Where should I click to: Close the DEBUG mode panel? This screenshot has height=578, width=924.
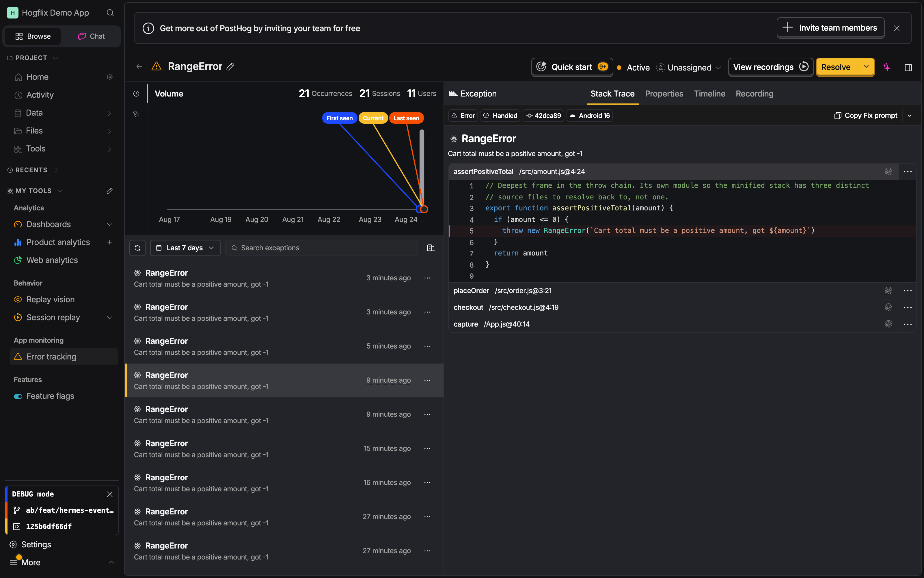pos(110,494)
